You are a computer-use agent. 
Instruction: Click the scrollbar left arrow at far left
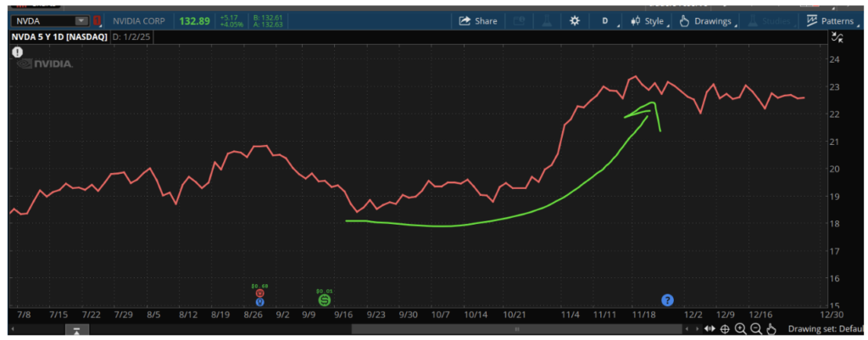click(x=14, y=329)
